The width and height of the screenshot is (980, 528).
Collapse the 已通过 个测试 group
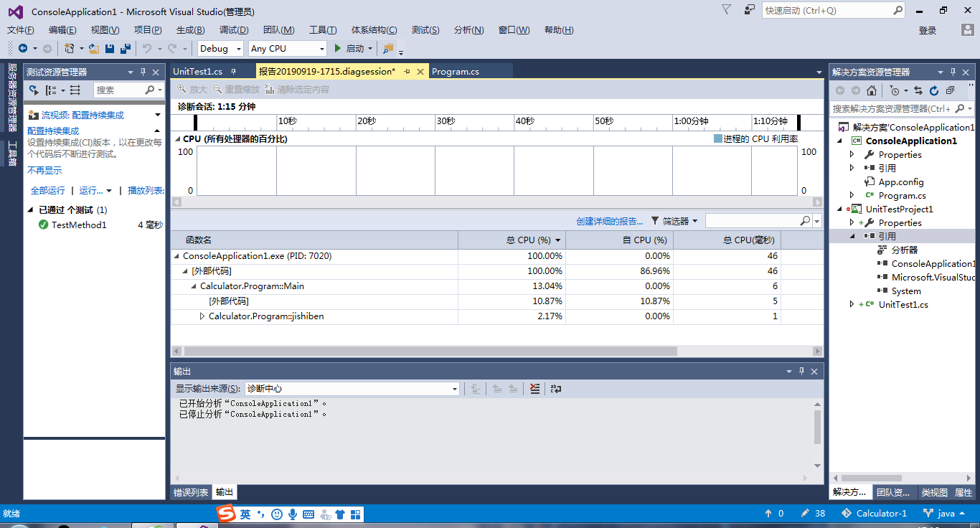31,210
